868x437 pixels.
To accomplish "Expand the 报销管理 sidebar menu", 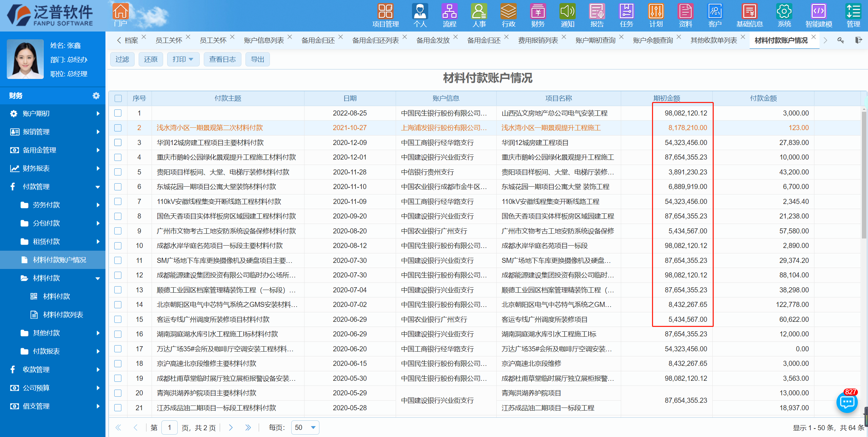I will coord(53,132).
